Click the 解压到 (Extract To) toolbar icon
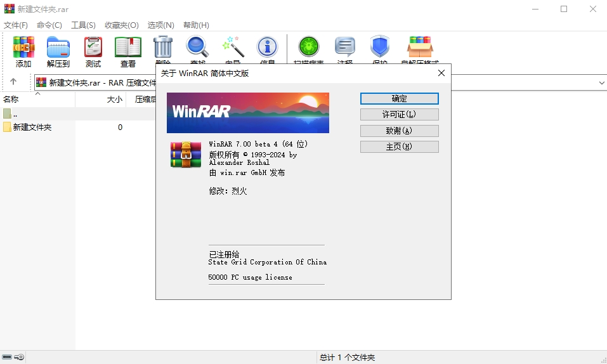Screen dimensions: 607x364 click(x=58, y=48)
